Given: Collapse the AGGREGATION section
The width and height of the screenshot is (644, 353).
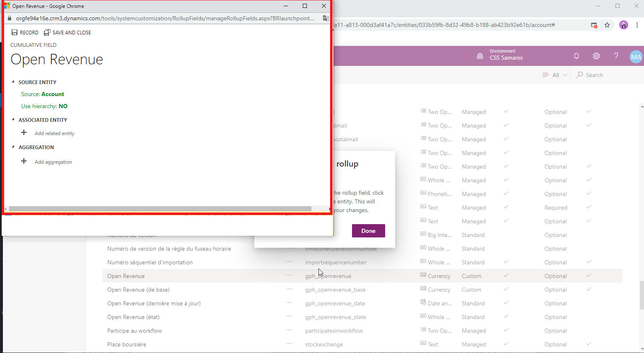Looking at the screenshot, I should pyautogui.click(x=13, y=147).
